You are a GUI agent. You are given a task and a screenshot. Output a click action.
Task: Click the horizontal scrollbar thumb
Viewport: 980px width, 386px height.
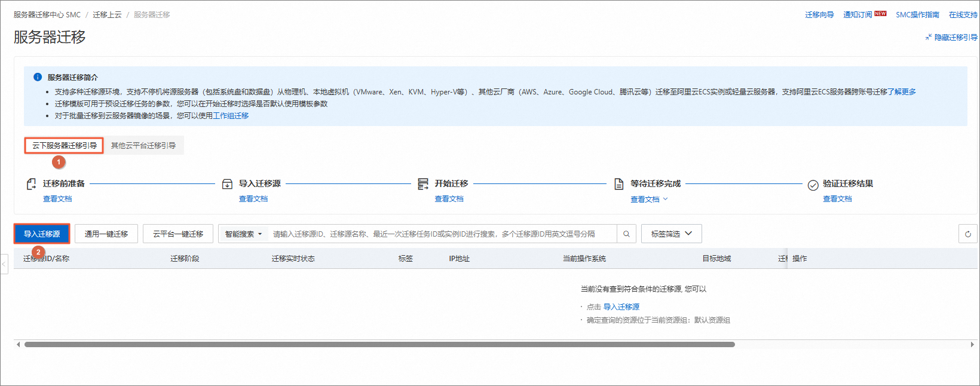pos(379,344)
